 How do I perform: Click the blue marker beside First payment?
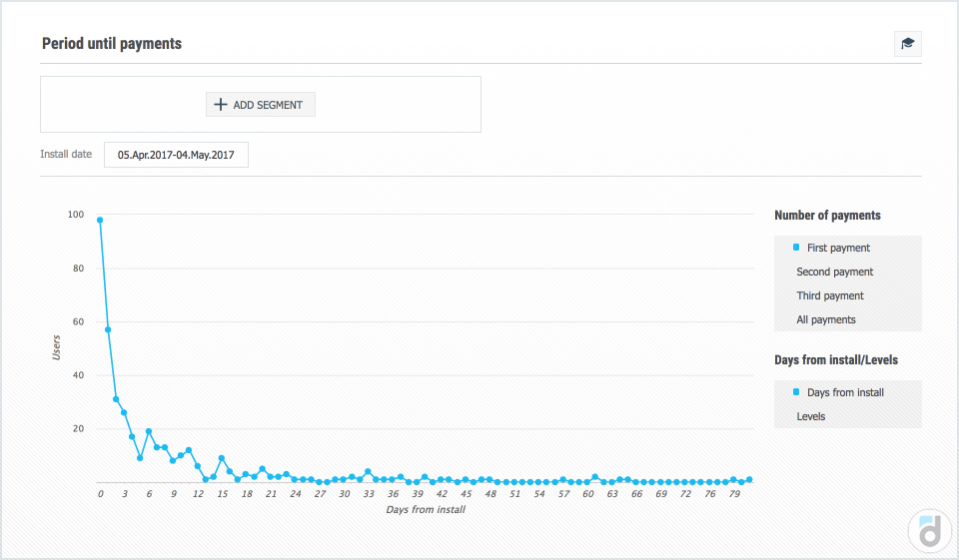pyautogui.click(x=796, y=248)
